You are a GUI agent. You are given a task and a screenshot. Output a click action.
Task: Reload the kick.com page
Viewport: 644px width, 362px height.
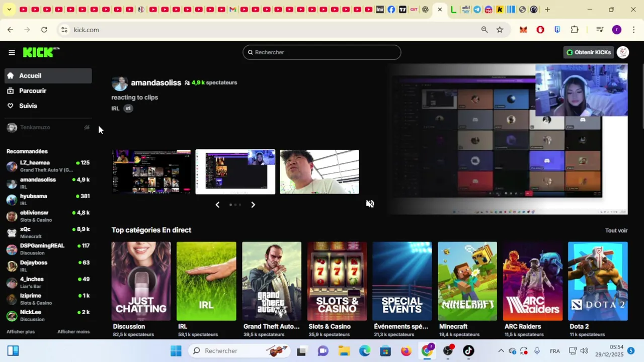click(44, 30)
